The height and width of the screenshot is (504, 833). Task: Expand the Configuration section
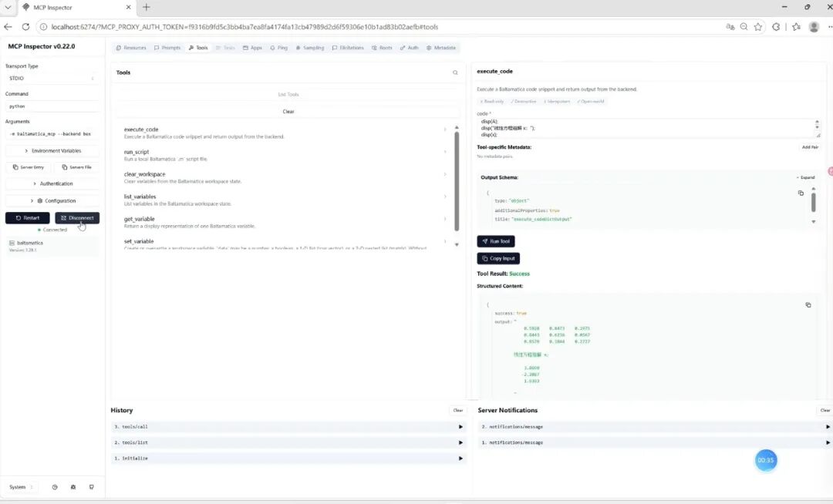[x=52, y=200]
